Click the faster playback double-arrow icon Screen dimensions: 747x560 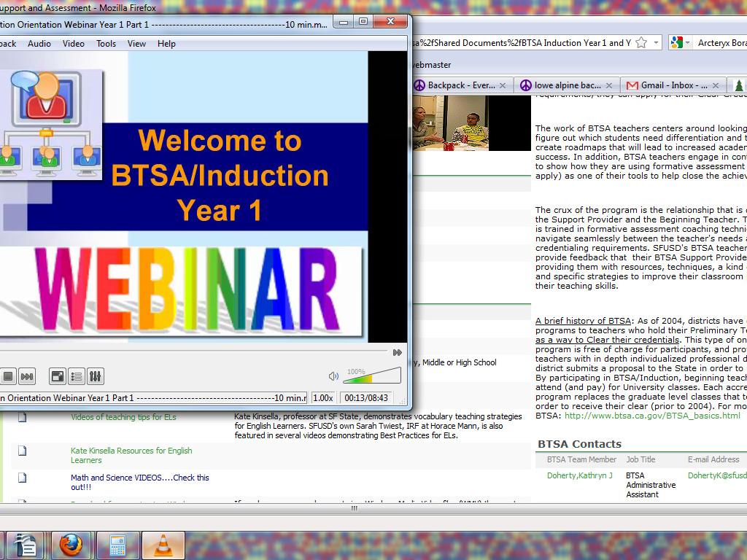click(x=397, y=352)
